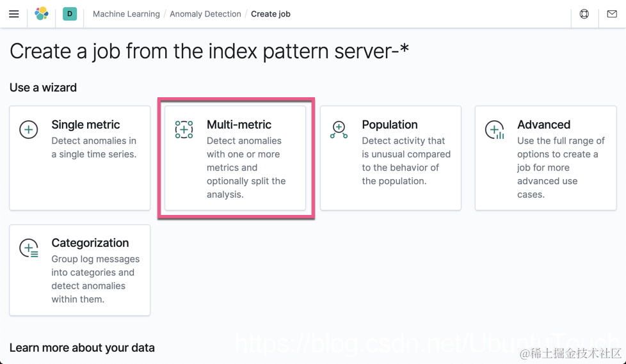Open the newsfeed mail icon
626x364 pixels.
click(x=612, y=13)
